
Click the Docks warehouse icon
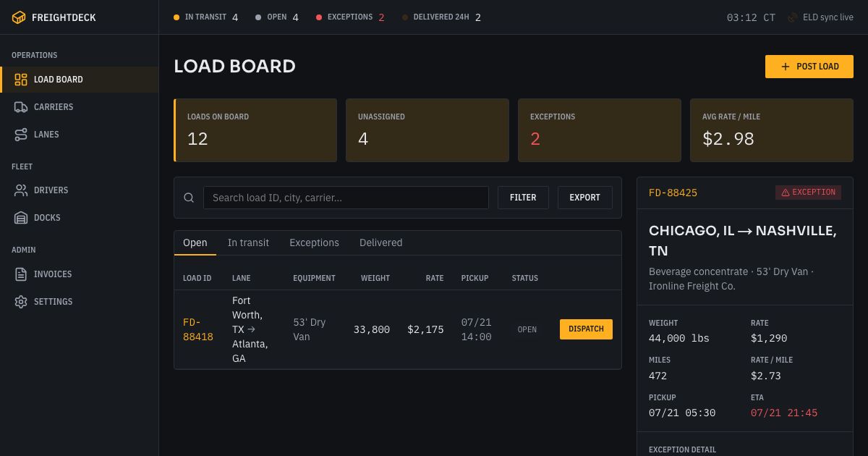21,218
